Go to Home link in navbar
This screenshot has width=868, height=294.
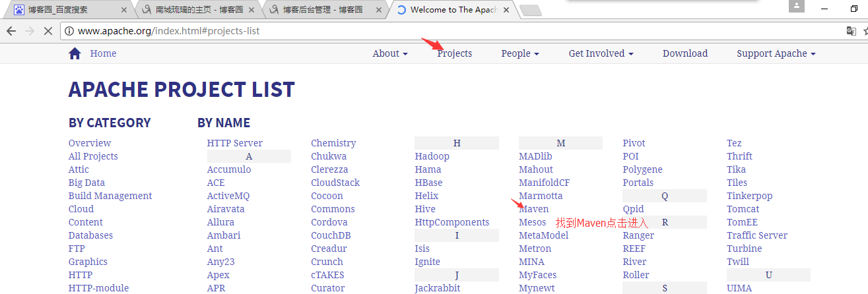[x=103, y=53]
